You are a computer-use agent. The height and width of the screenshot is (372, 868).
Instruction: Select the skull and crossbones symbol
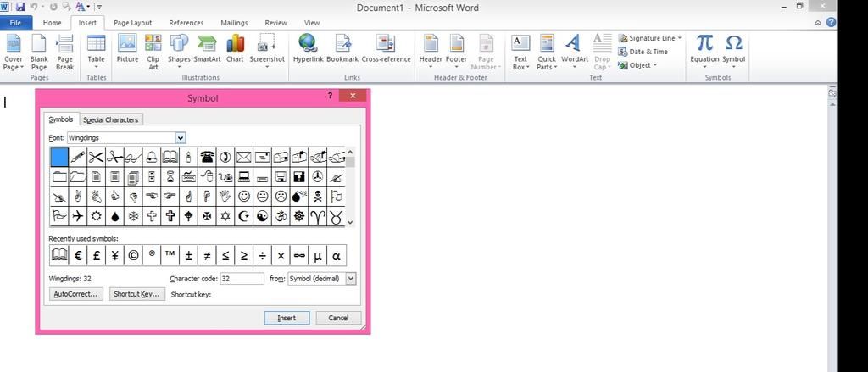tap(318, 196)
